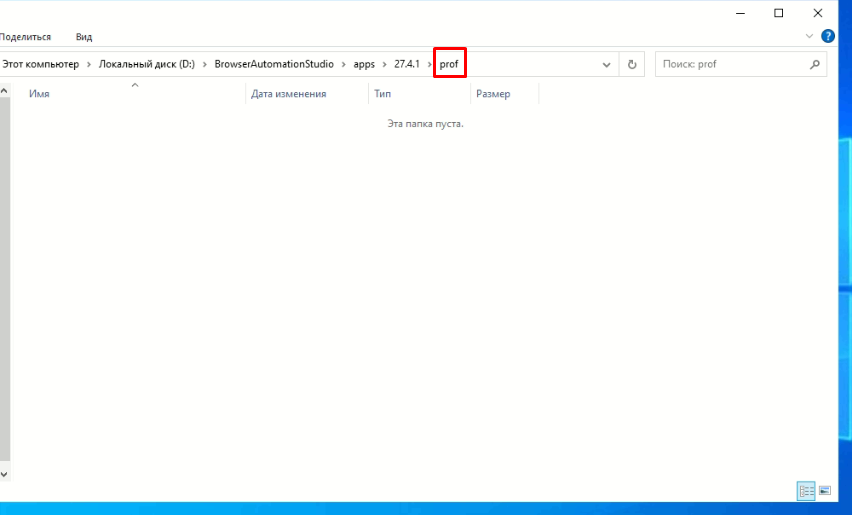852x515 pixels.
Task: Sort by the Размер column header
Action: (493, 94)
